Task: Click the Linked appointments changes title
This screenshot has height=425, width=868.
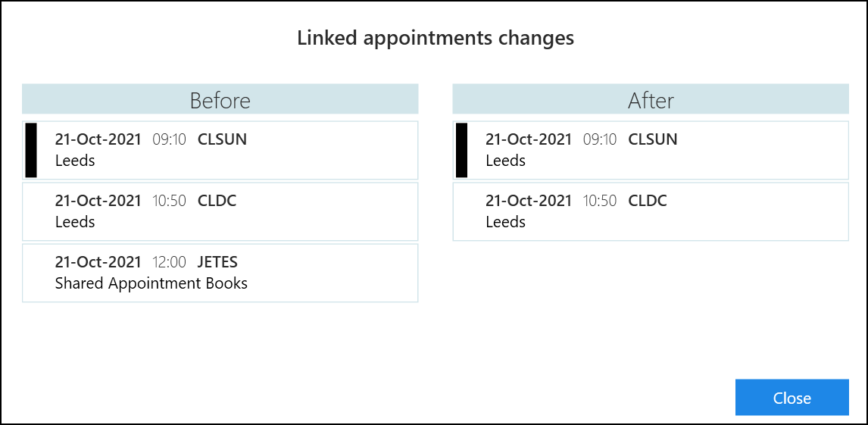Action: 435,39
